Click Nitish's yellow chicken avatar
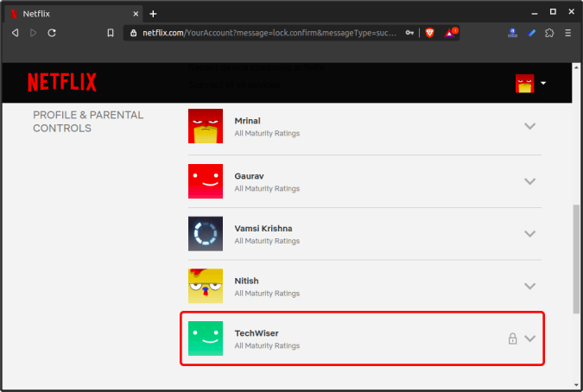The height and width of the screenshot is (392, 583). 206,286
